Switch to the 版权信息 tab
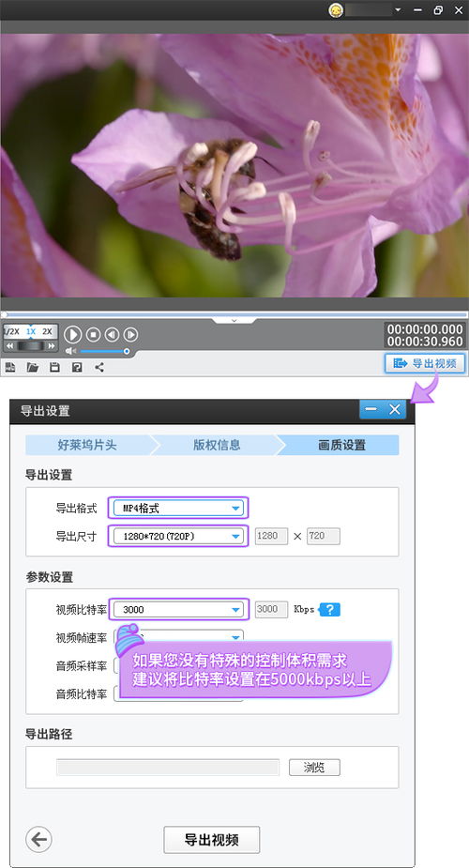Viewport: 469px width, 868px height. [217, 445]
